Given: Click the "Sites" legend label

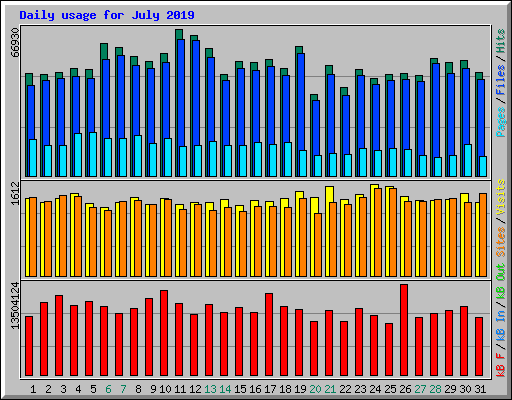Looking at the screenshot, I should click(x=501, y=242).
